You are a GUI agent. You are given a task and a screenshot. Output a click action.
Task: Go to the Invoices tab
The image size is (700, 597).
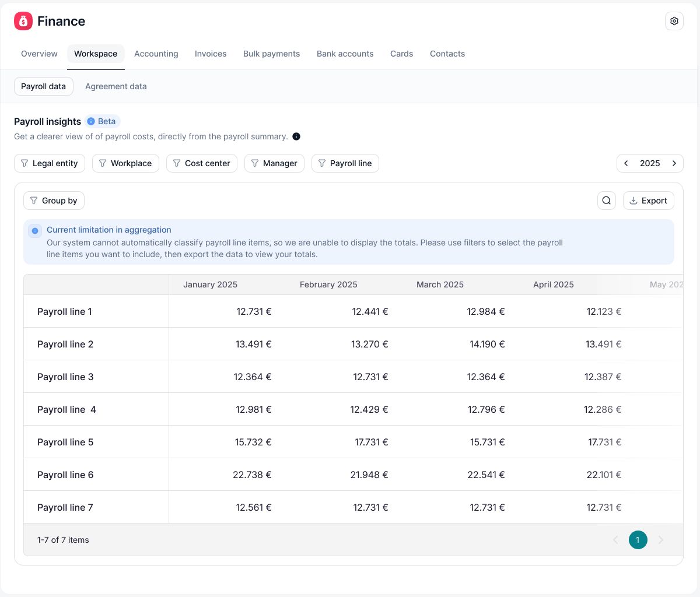tap(211, 54)
